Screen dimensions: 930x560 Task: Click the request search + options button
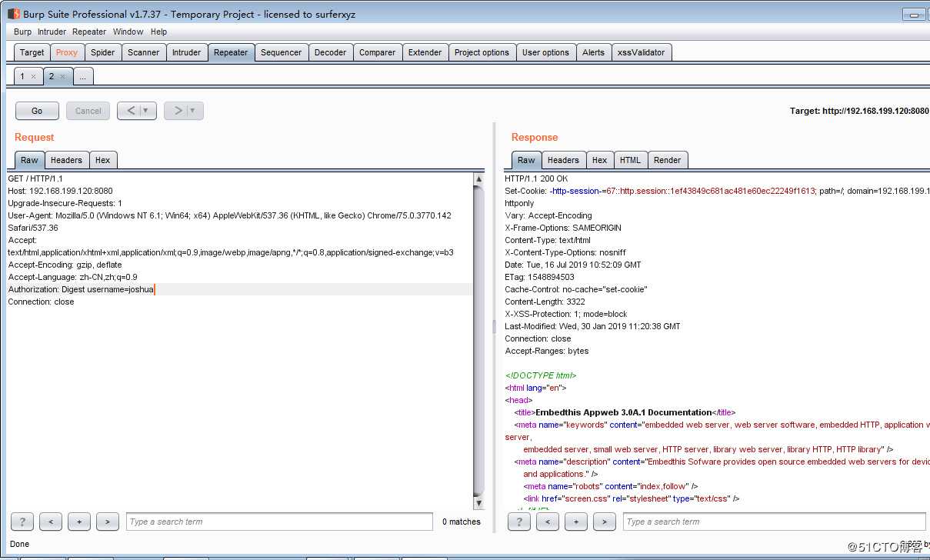tap(79, 522)
